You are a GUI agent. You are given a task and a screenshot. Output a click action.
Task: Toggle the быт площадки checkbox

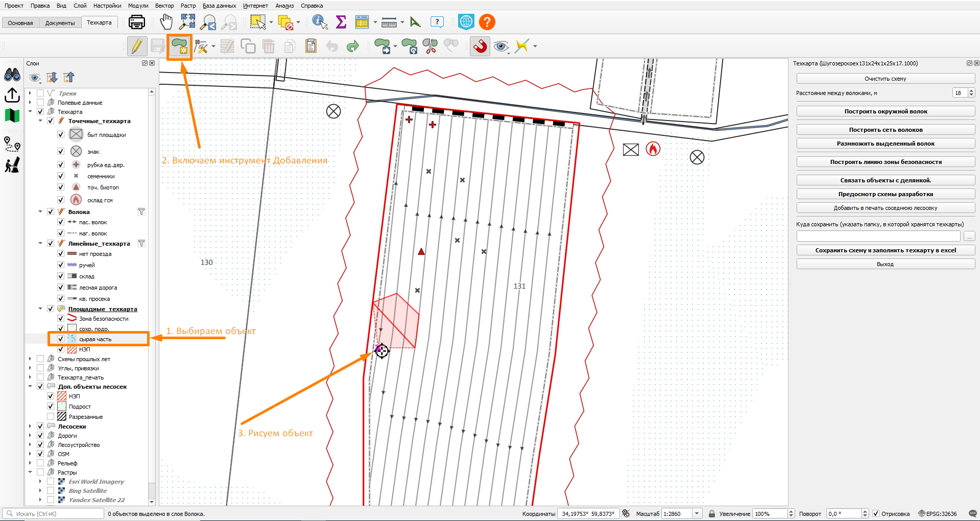click(x=61, y=134)
